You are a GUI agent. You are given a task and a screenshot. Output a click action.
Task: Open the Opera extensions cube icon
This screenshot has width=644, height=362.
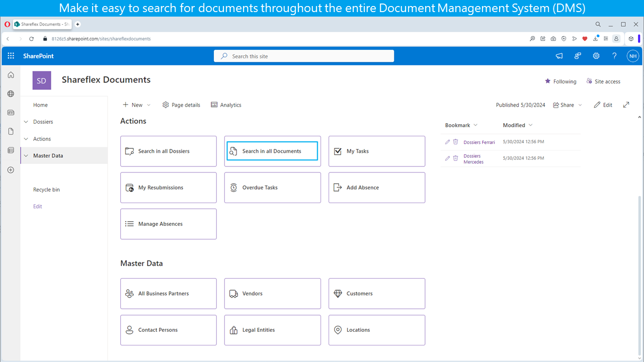pos(631,39)
